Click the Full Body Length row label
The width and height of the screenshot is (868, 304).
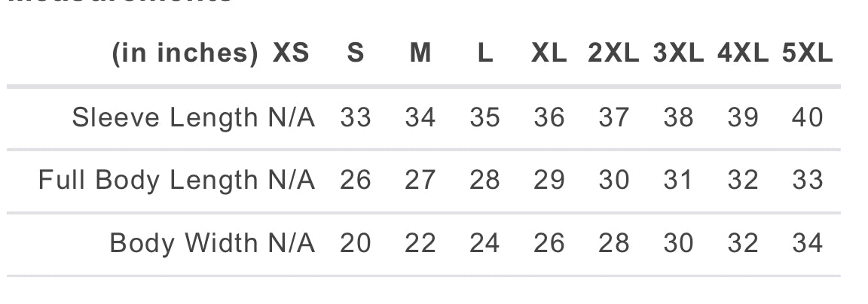[x=148, y=180]
